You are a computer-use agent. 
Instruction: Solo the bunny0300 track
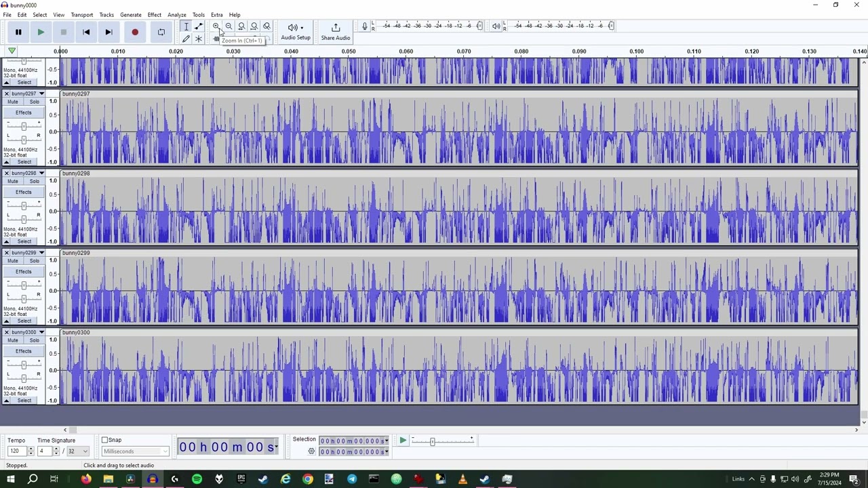click(34, 340)
